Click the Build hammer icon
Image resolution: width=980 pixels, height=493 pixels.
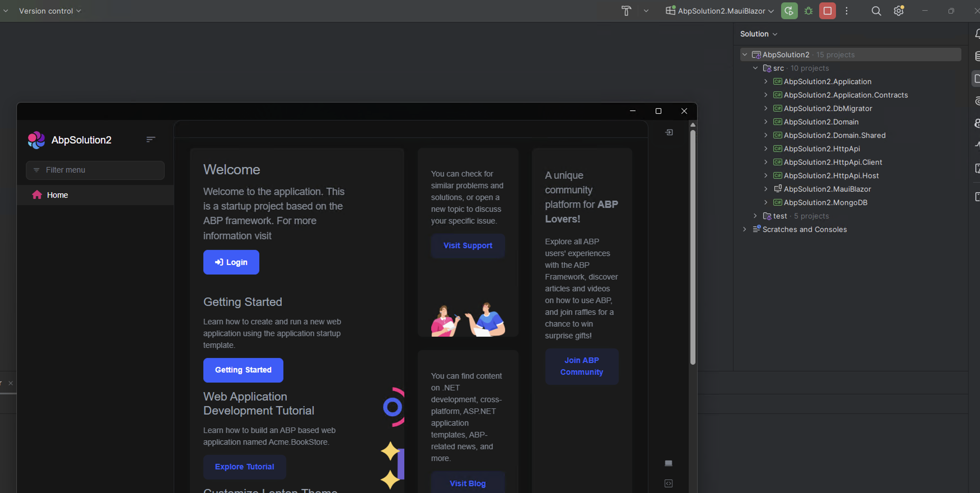pyautogui.click(x=626, y=11)
